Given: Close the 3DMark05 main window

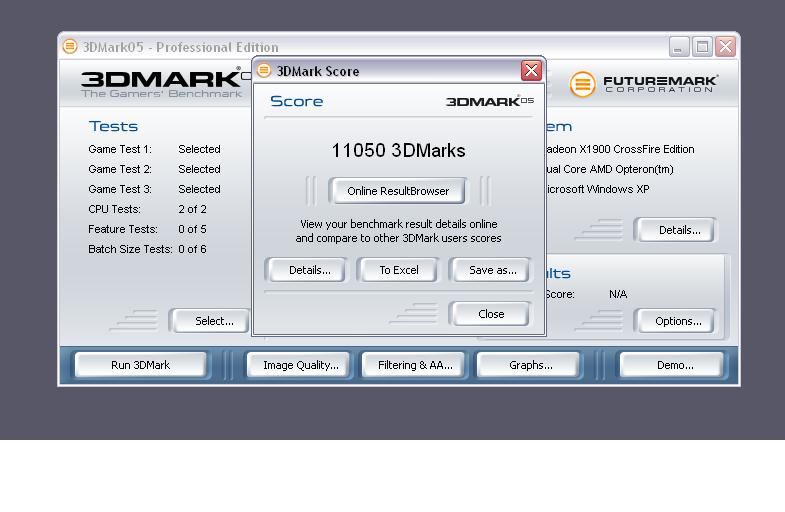Looking at the screenshot, I should 725,47.
